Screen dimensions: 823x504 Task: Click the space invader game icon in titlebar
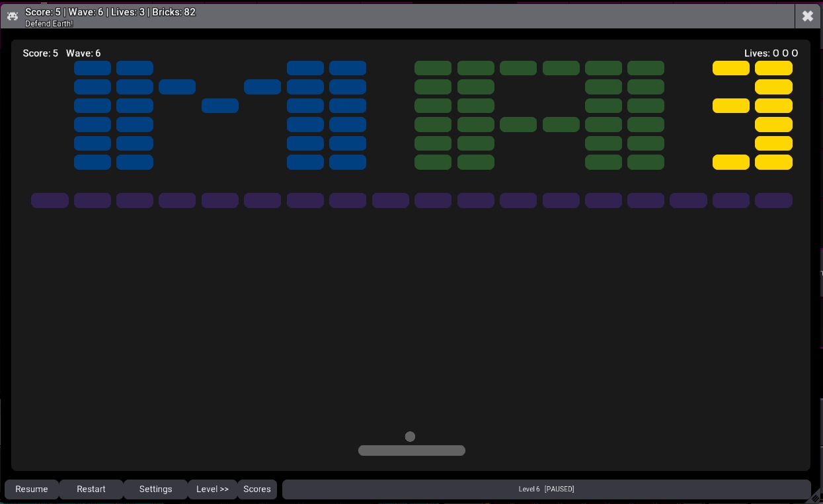(x=12, y=16)
